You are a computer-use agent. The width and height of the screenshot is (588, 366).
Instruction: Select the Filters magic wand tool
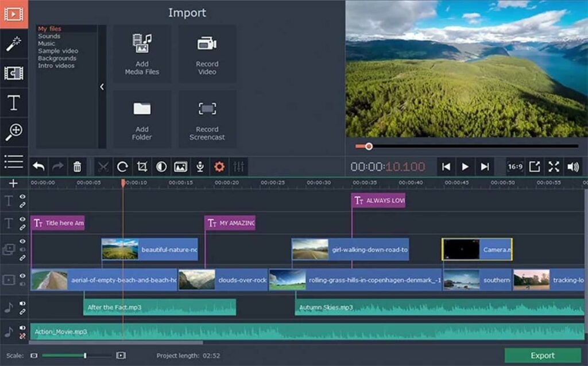14,44
